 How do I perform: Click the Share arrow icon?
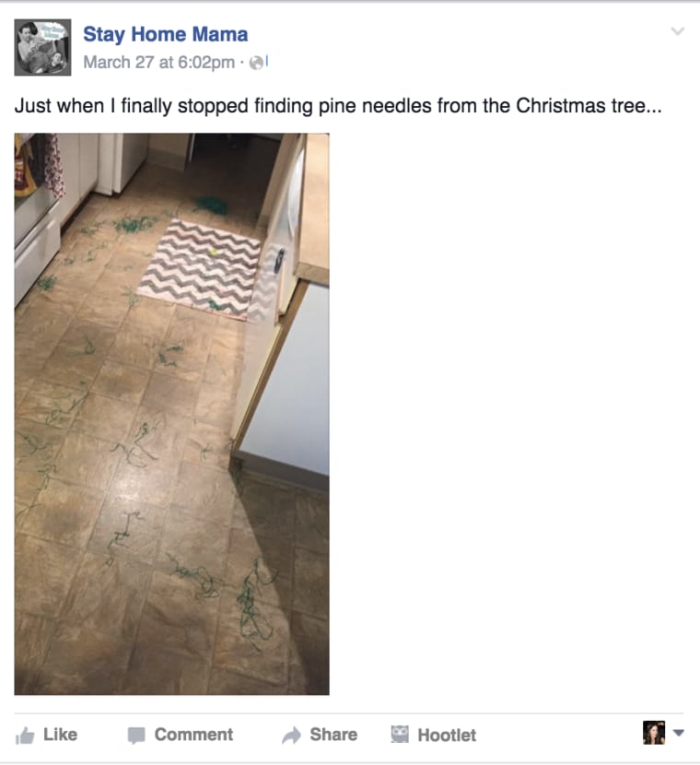pyautogui.click(x=291, y=736)
